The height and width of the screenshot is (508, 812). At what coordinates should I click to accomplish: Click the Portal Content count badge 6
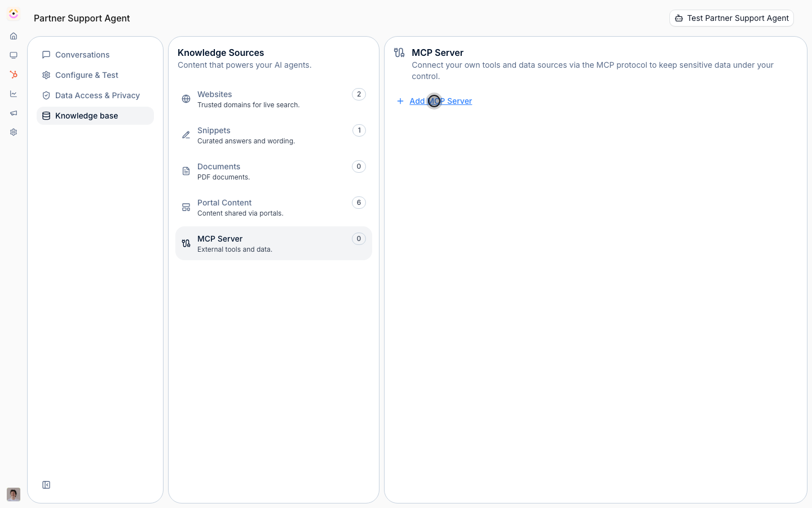coord(359,203)
